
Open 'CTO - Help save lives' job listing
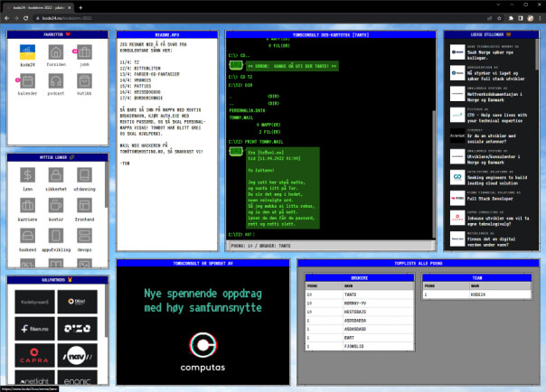tap(492, 115)
